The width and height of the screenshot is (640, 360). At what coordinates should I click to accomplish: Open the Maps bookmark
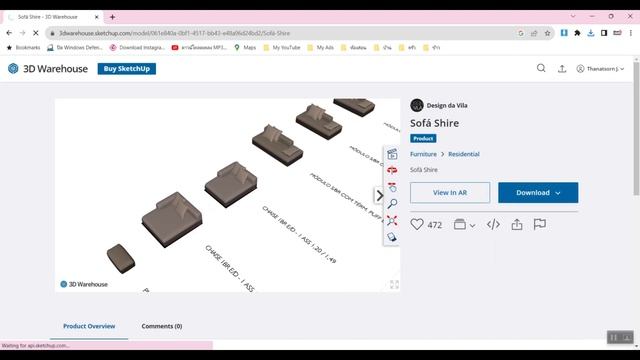point(245,47)
